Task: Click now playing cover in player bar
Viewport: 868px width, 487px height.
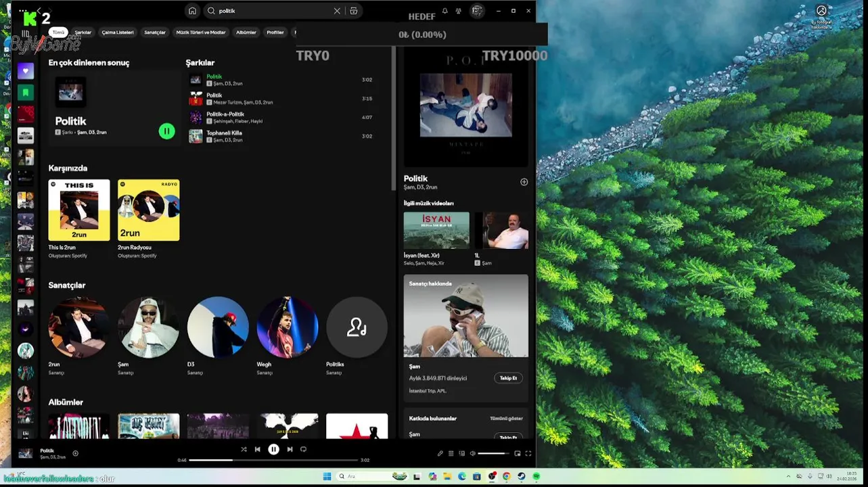Action: [25, 453]
